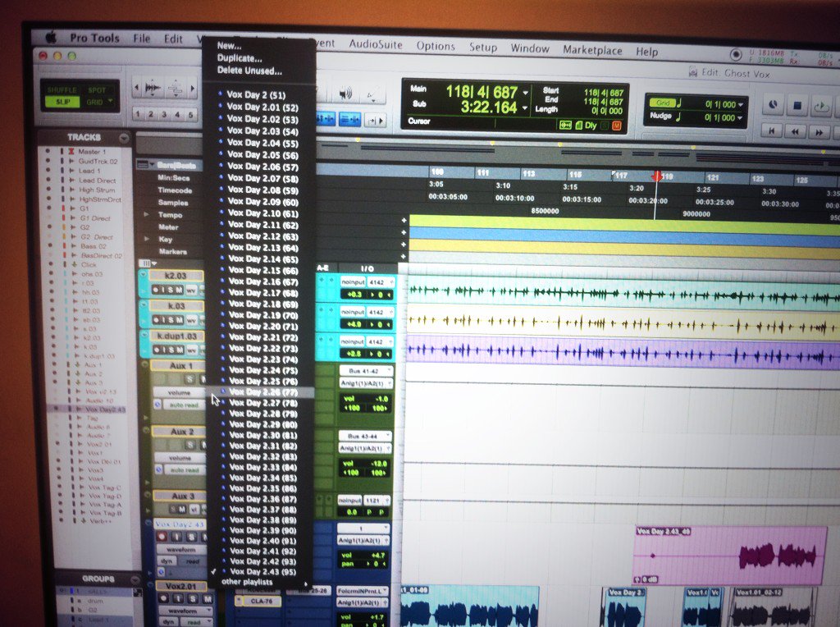The height and width of the screenshot is (627, 840).
Task: Click the audio zoom waveform icon
Action: tap(153, 88)
